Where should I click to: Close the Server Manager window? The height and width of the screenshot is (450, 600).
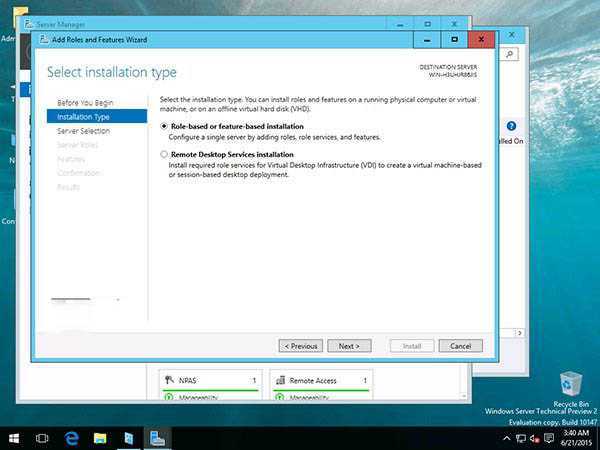pos(454,24)
